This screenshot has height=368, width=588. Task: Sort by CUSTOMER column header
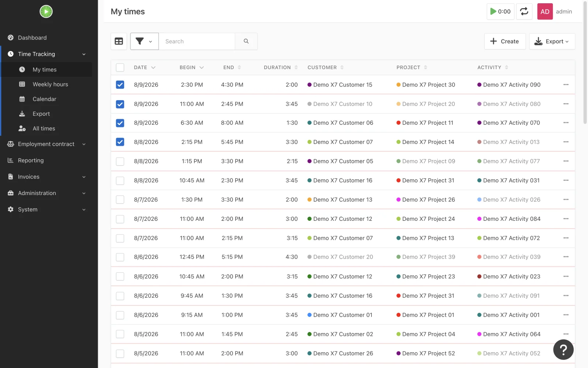pos(326,67)
